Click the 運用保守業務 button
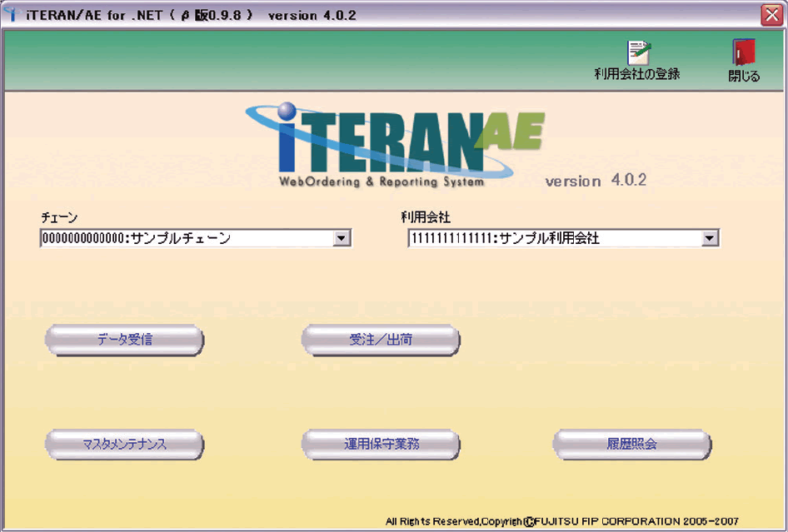 point(381,445)
